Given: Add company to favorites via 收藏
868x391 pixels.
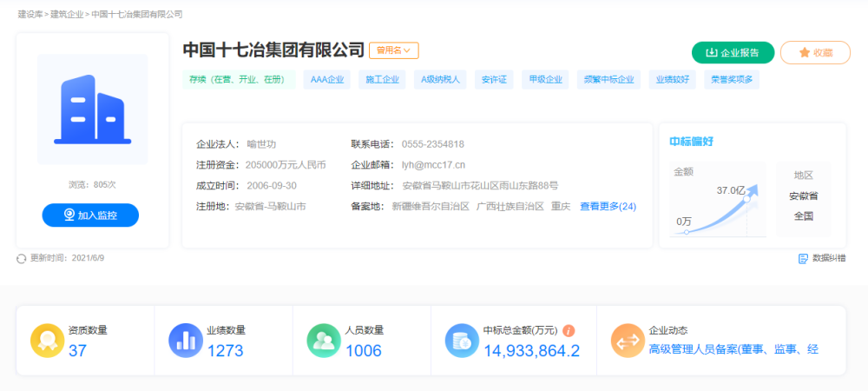Looking at the screenshot, I should pyautogui.click(x=815, y=53).
